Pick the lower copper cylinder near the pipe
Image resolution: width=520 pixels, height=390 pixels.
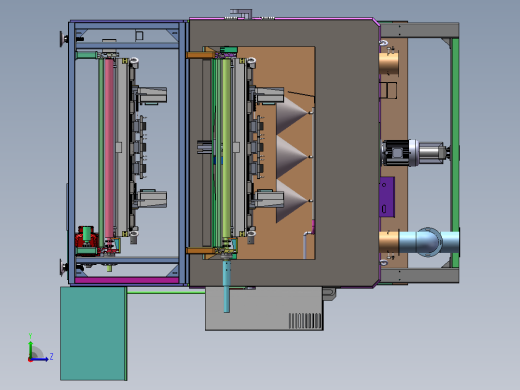coord(389,242)
